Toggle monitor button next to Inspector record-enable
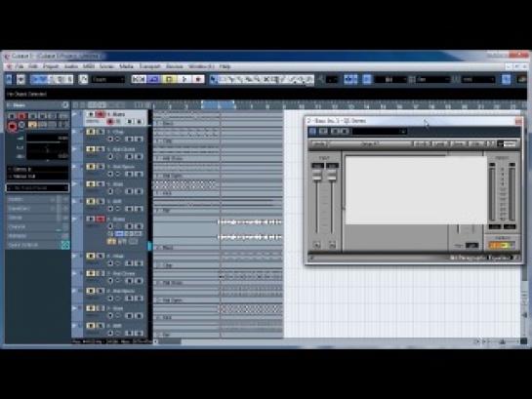532x399 pixels. point(22,126)
